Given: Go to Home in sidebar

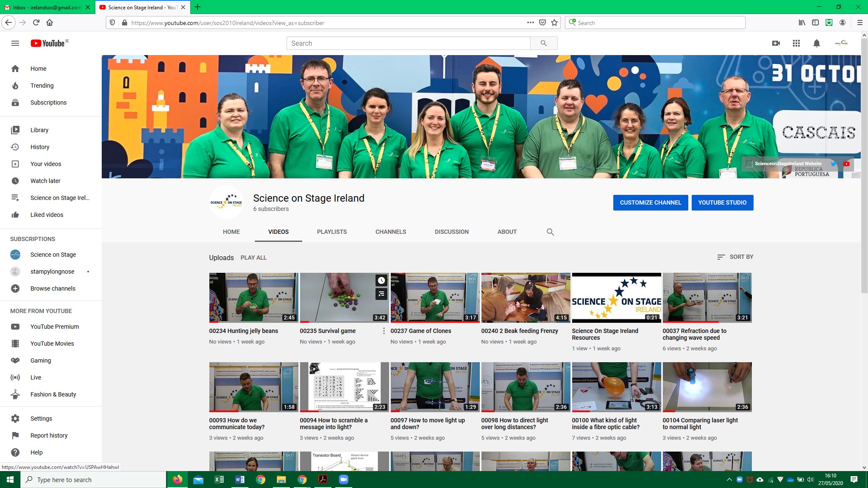Looking at the screenshot, I should pos(51,69).
